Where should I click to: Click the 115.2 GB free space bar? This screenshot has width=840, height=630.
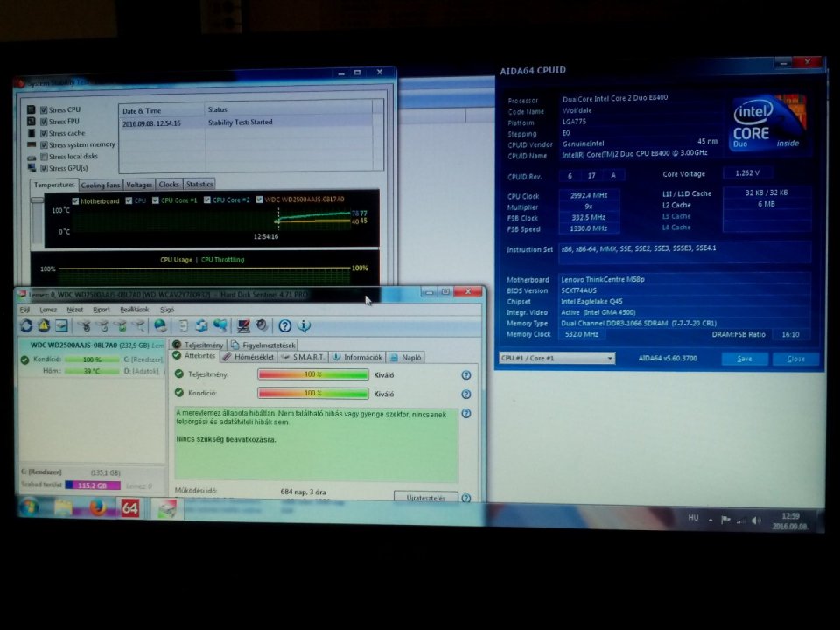(93, 486)
